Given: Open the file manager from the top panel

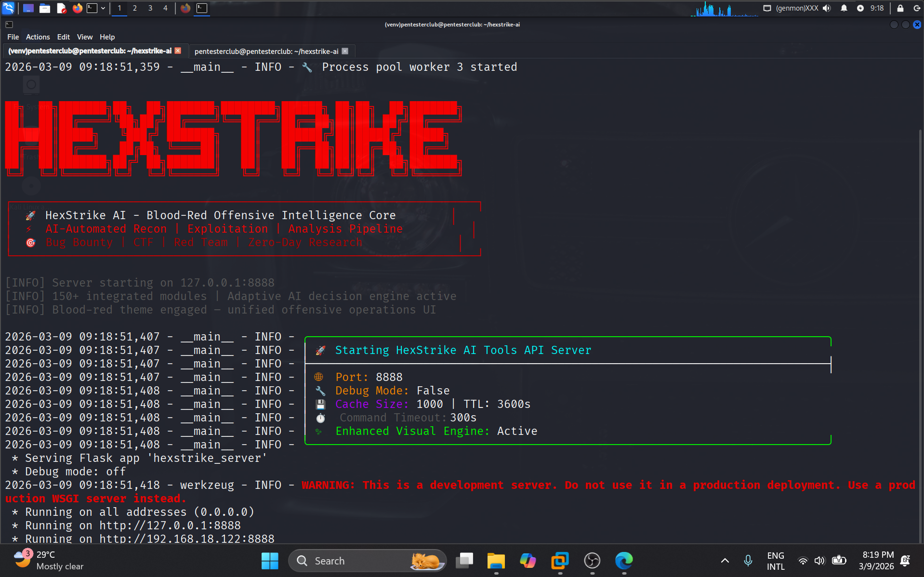Looking at the screenshot, I should (x=45, y=8).
